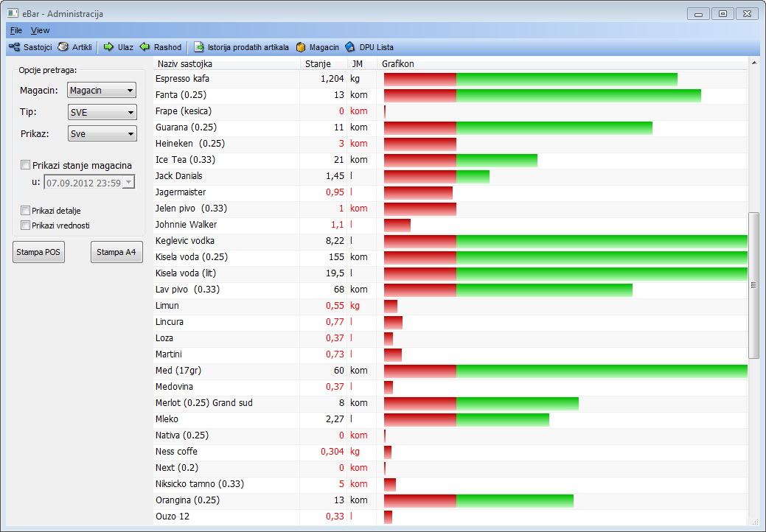Select the Rashod toolbar icon
This screenshot has height=532, width=766.
click(161, 47)
